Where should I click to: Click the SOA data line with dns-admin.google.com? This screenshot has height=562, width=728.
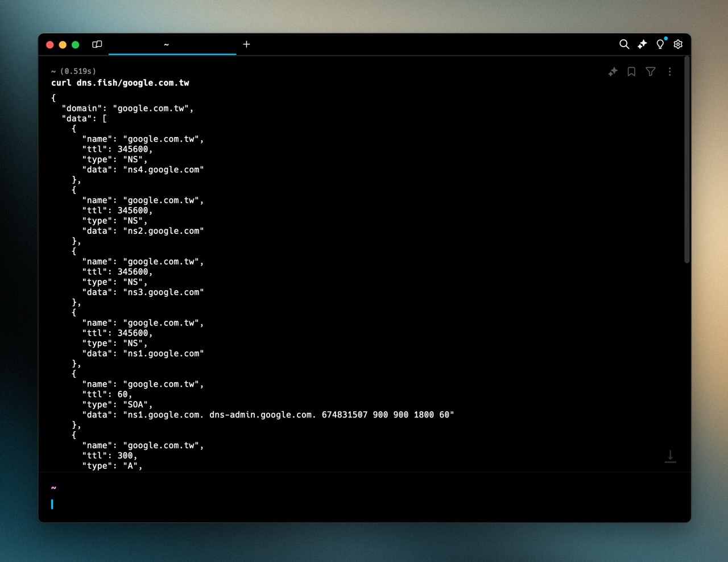tap(268, 415)
